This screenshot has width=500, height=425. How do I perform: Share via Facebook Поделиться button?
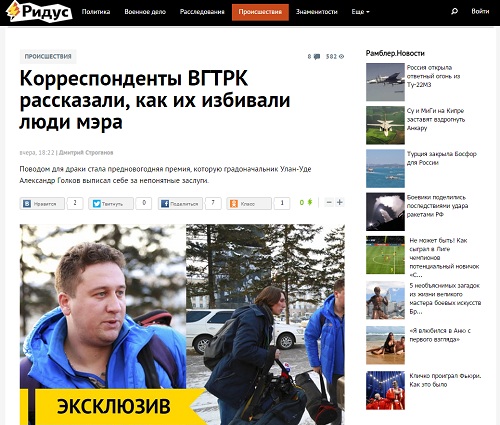point(180,203)
